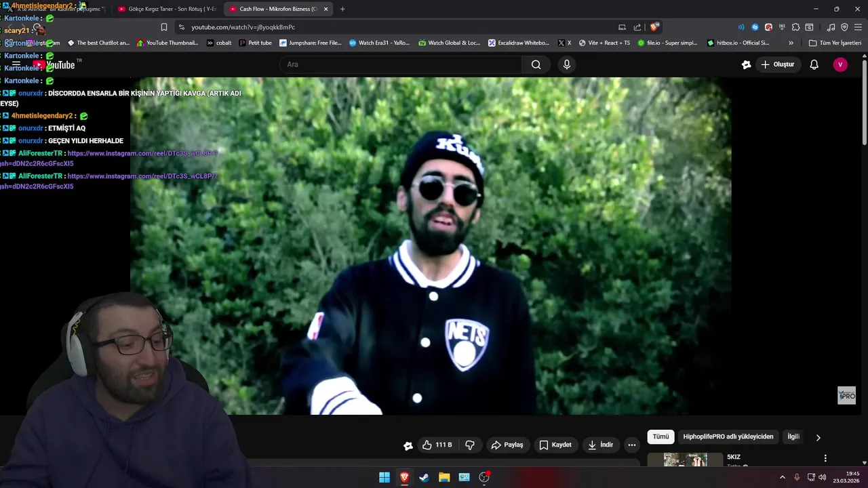
Task: Open Steam from the taskbar
Action: (x=424, y=477)
